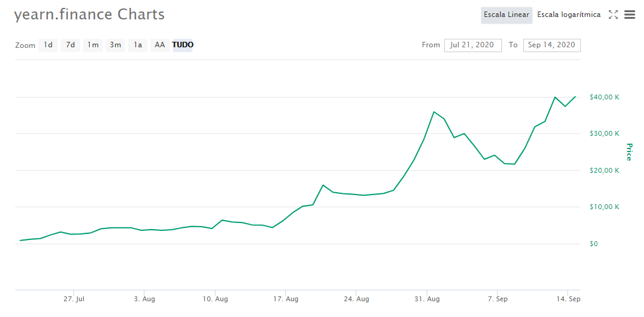Set zoom range to 1m
Viewport: 644px width, 317px height.
pyautogui.click(x=93, y=45)
